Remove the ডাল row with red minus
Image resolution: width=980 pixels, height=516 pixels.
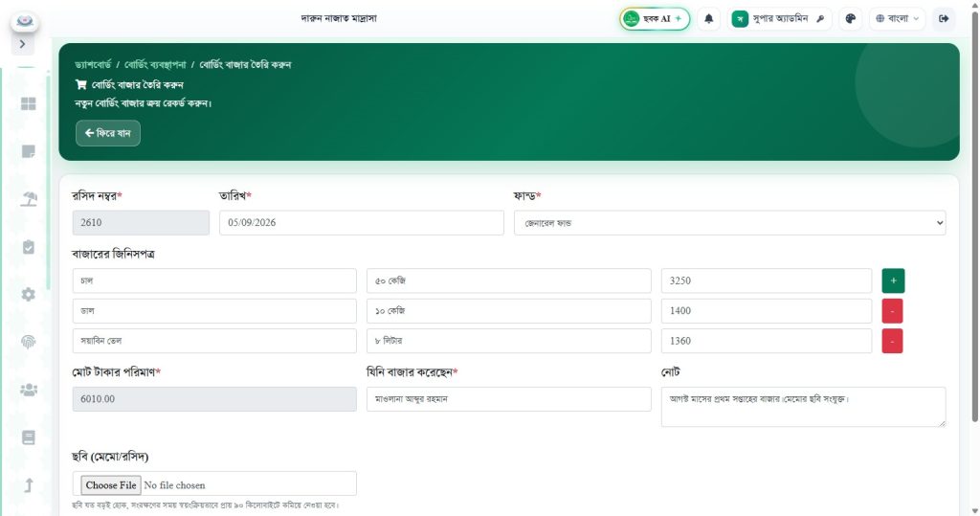pos(892,311)
